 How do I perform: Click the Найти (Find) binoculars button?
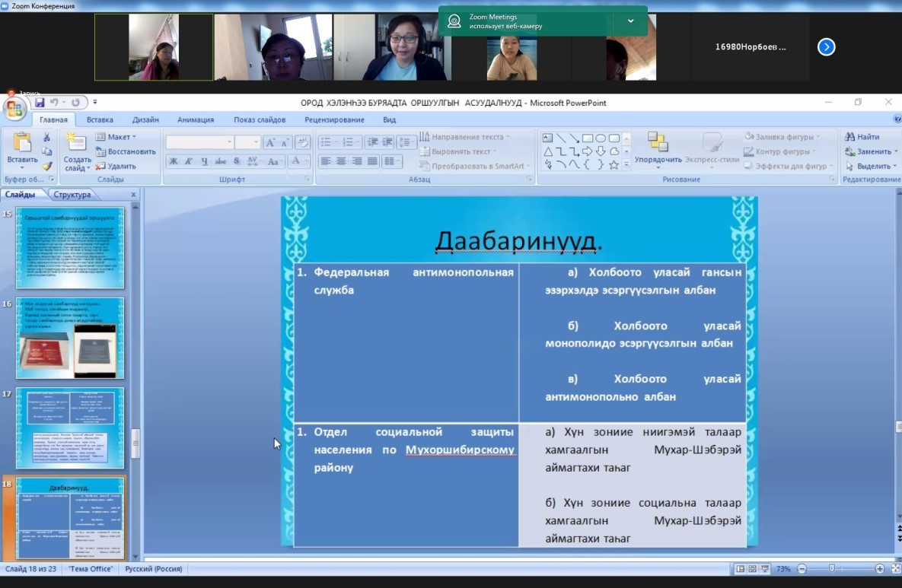click(x=862, y=137)
